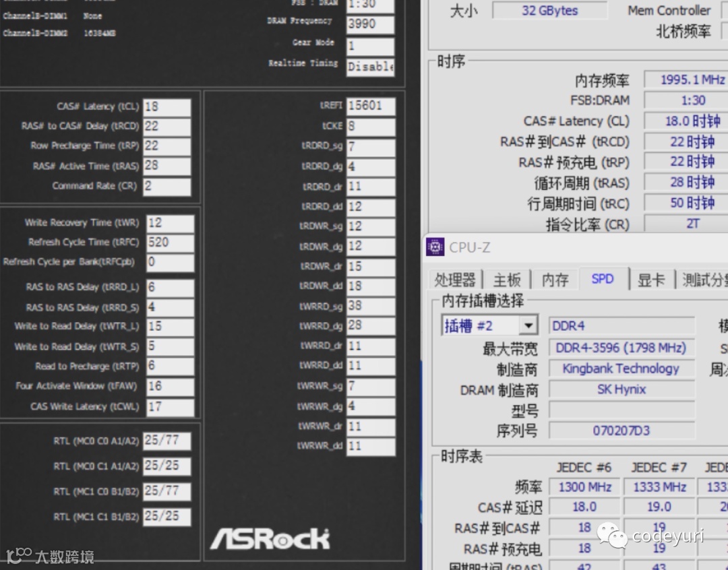The width and height of the screenshot is (728, 570).
Task: Click the tWRWR_sg value field
Action: tap(371, 387)
